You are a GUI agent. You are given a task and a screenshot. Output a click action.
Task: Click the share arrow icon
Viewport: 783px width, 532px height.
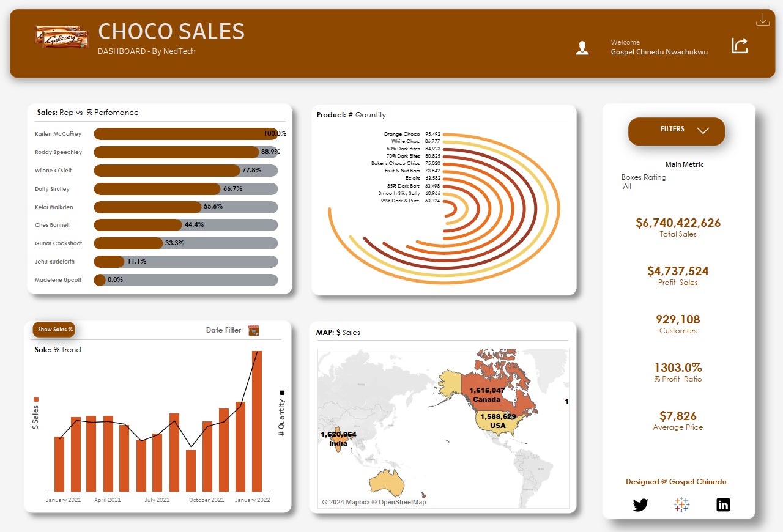(x=740, y=46)
